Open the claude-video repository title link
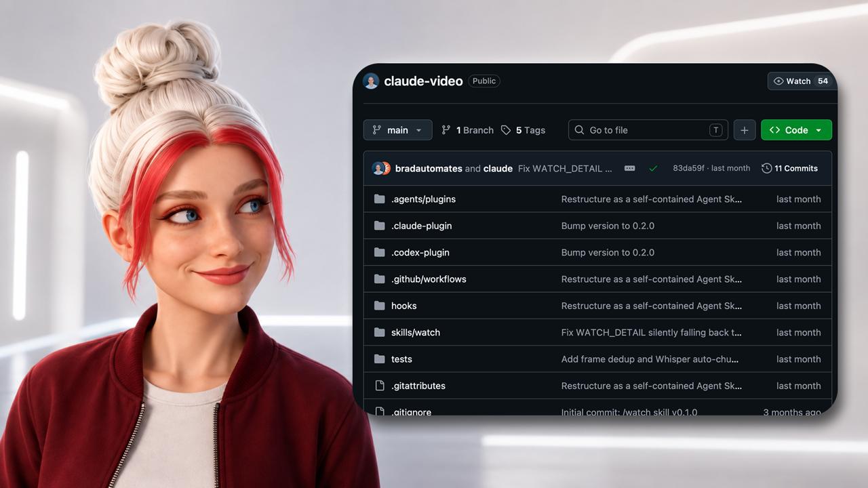This screenshot has width=868, height=488. pyautogui.click(x=423, y=81)
